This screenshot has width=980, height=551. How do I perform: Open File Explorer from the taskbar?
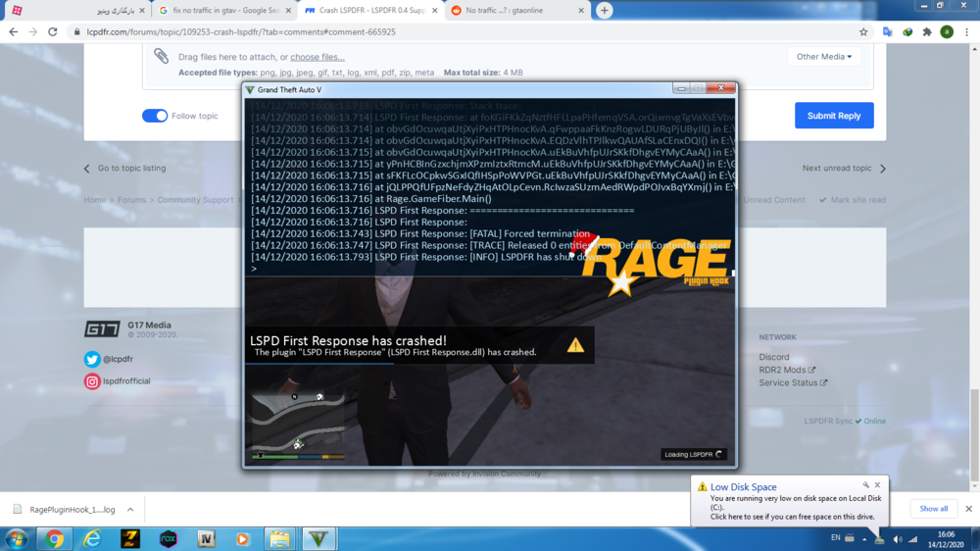[x=279, y=538]
